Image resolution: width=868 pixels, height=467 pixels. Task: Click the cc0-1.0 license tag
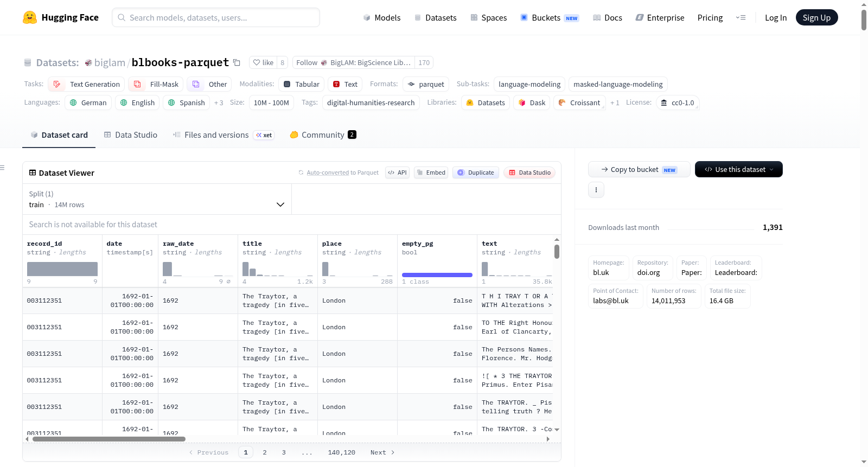click(x=678, y=103)
